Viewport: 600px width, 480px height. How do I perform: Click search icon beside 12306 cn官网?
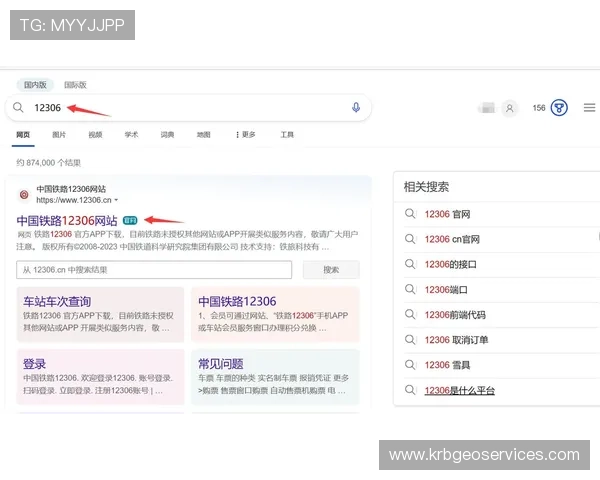coord(410,239)
